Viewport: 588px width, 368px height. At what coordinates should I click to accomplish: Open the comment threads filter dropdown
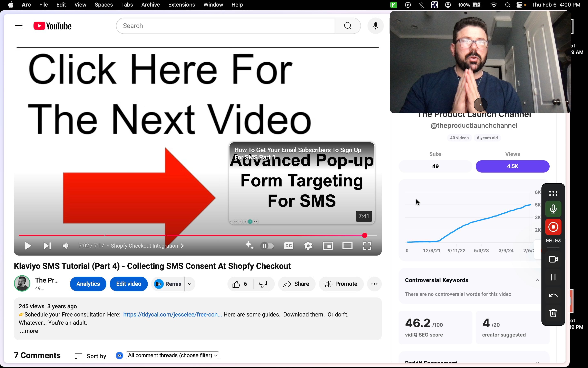pyautogui.click(x=173, y=356)
